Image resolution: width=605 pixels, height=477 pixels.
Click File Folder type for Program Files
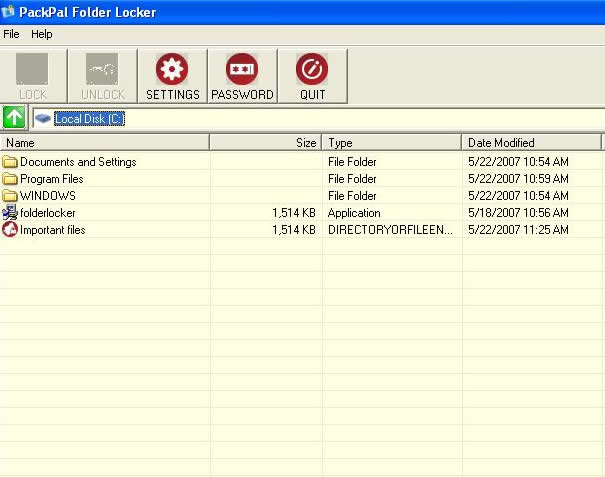[352, 179]
